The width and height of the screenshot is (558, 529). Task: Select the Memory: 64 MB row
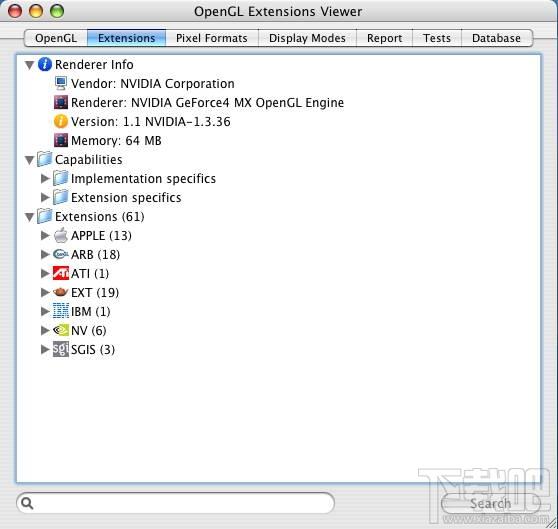[x=116, y=141]
